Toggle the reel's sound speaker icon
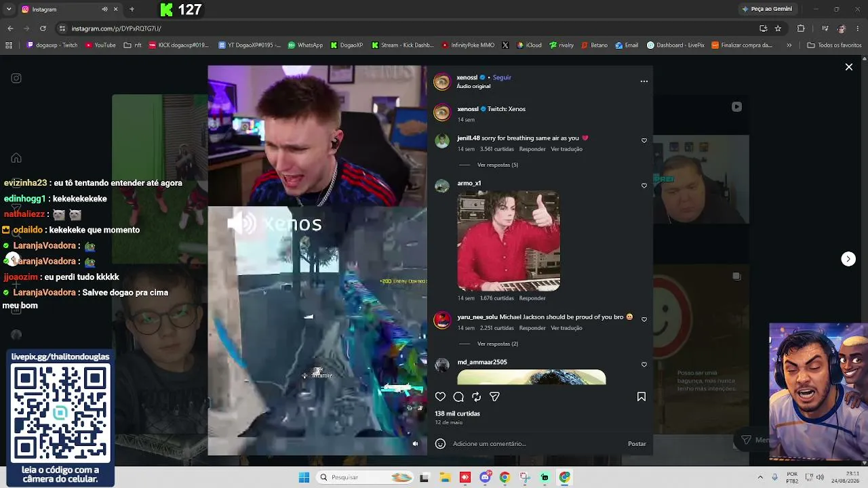868x488 pixels. coord(416,444)
